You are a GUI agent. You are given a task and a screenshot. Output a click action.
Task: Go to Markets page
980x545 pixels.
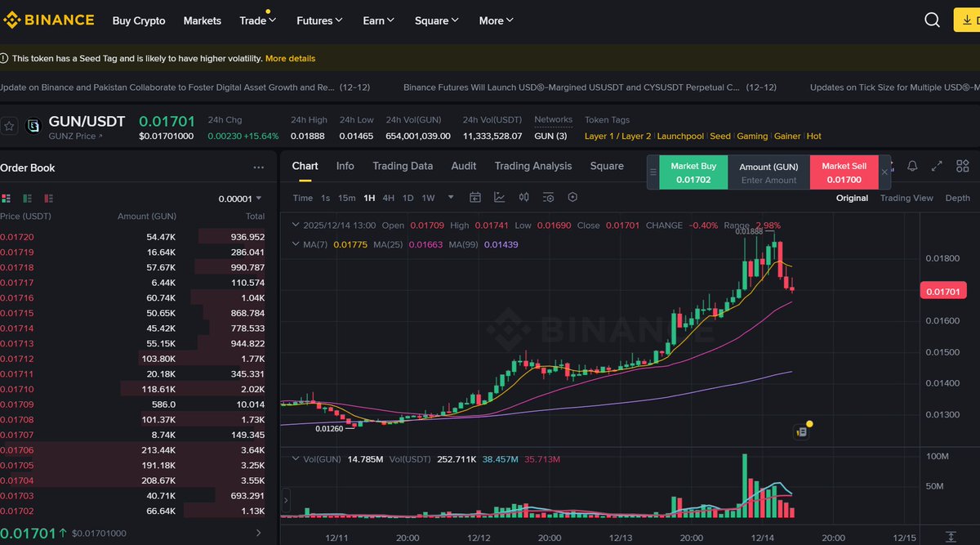click(203, 20)
